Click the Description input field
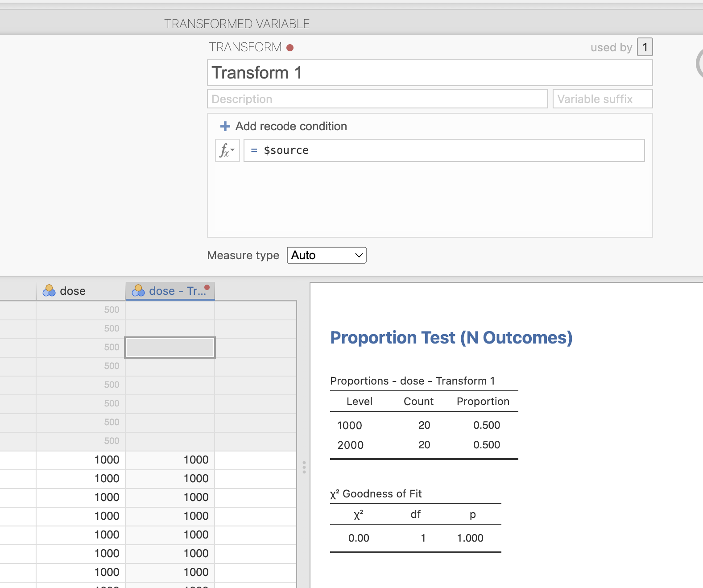 [377, 99]
